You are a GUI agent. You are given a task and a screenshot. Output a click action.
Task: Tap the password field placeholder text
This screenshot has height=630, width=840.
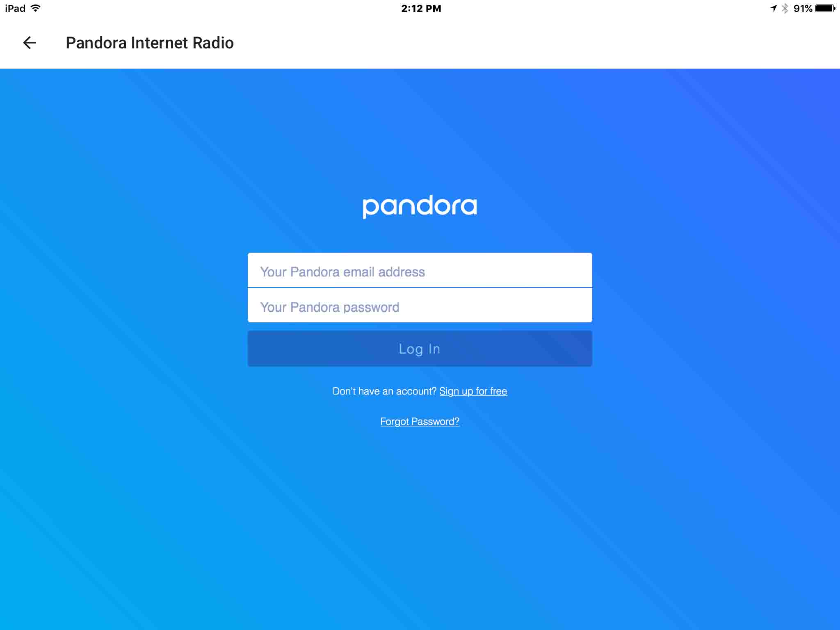[330, 306]
